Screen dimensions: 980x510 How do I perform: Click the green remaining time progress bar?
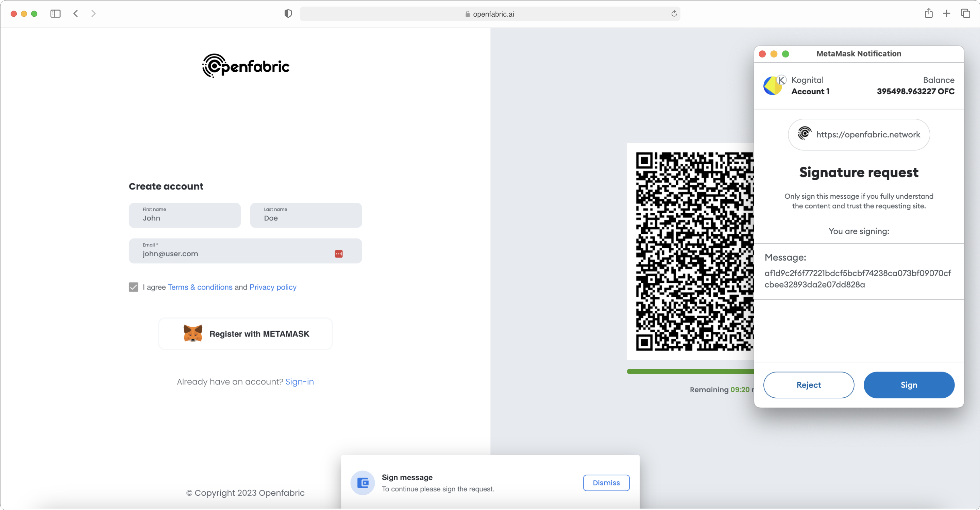point(690,372)
